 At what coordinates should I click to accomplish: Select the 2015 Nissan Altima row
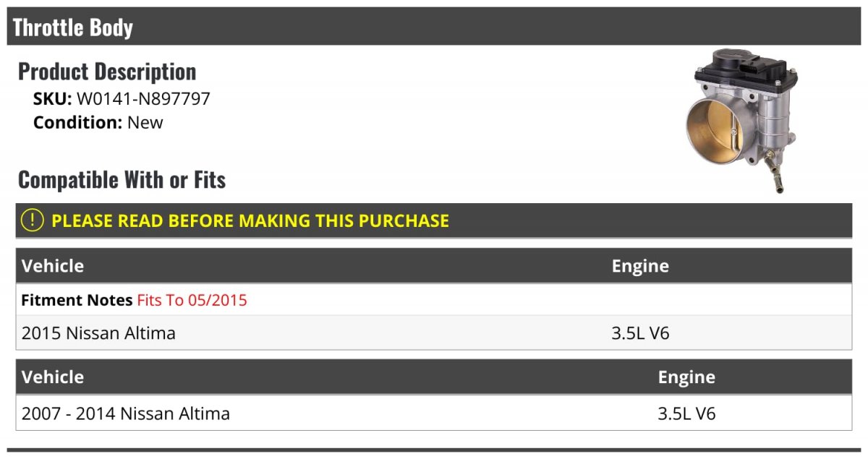click(98, 333)
